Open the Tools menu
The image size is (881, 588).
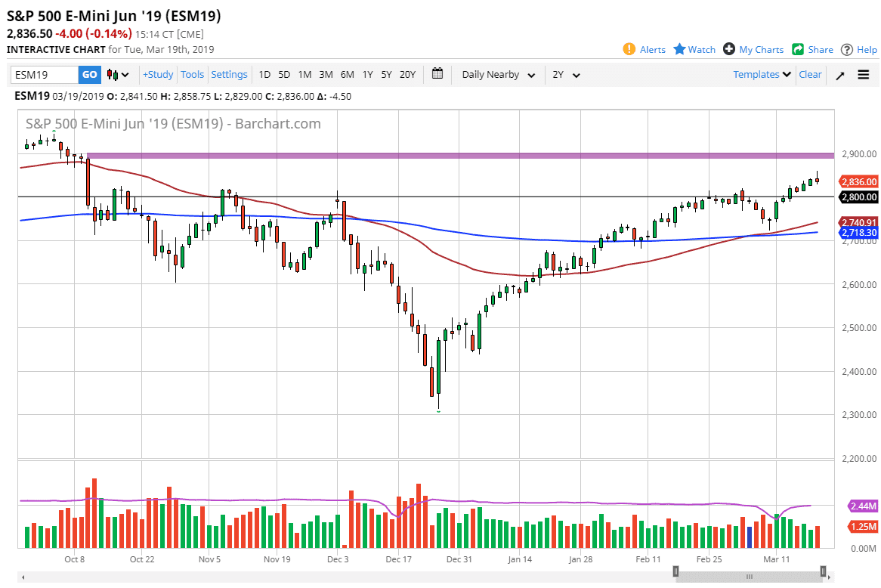click(192, 74)
